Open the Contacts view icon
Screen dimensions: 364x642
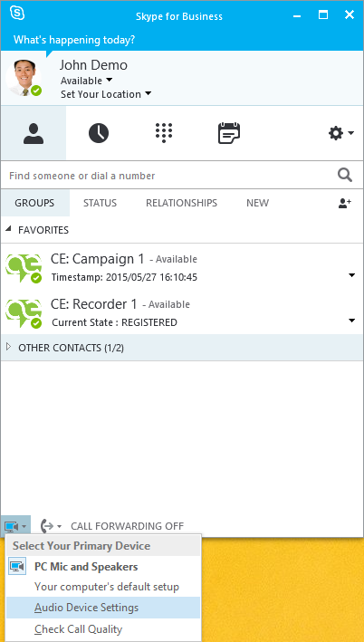[34, 133]
